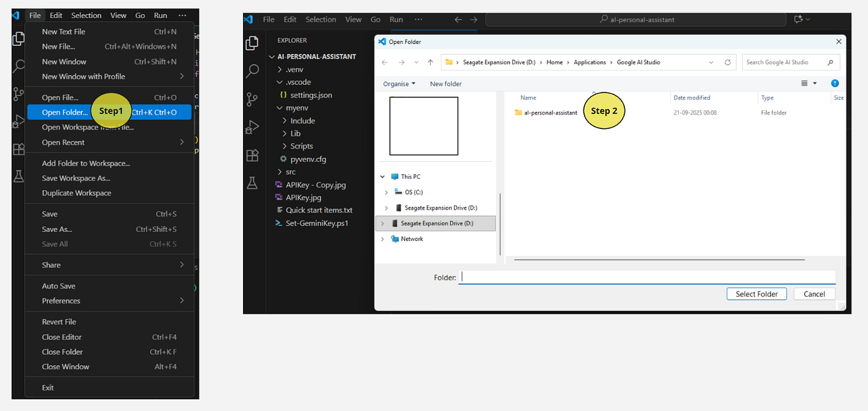
Task: Collapse the AI-PERSONAL-ASSISTANT root folder
Action: (x=271, y=56)
